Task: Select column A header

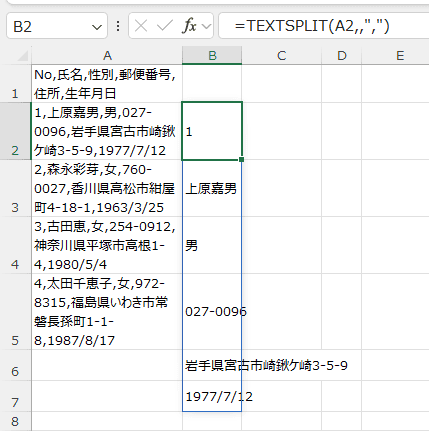Action: [107, 55]
